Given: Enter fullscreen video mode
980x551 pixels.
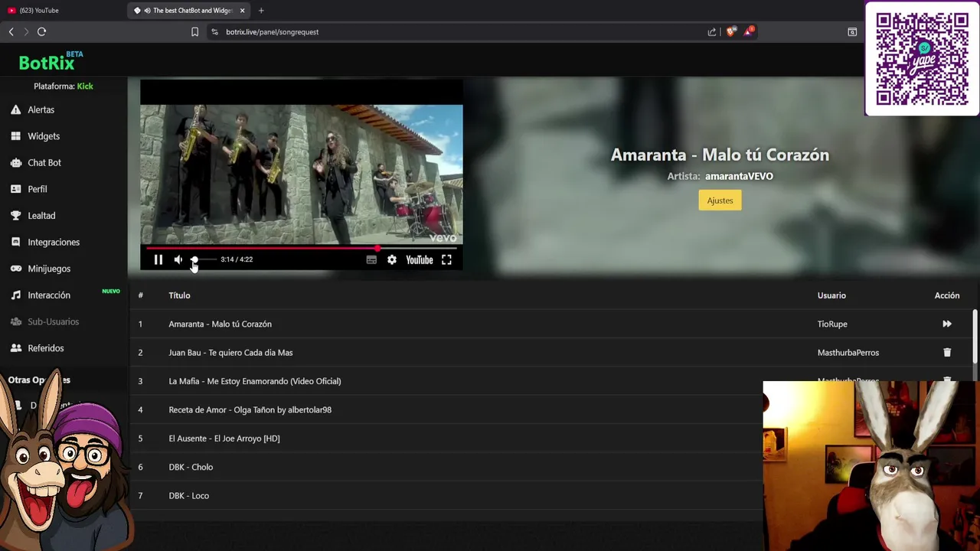Looking at the screenshot, I should 446,260.
